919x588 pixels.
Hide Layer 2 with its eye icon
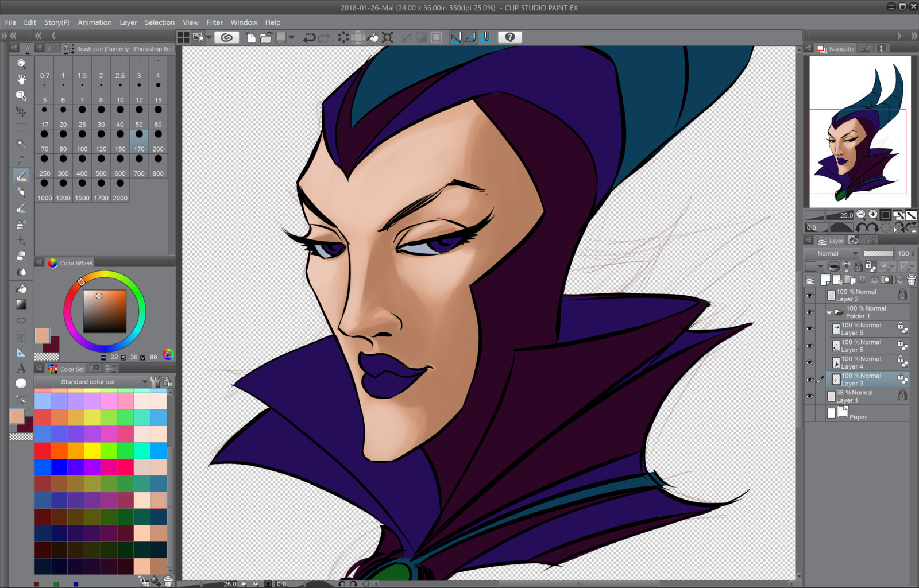click(810, 296)
